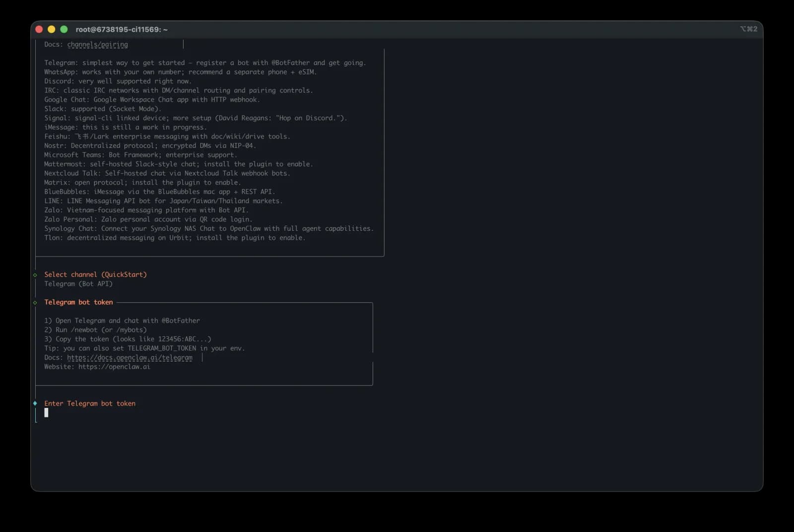Click the 'Enter Telegram bot token' prompt
Screen dimensions: 794x532
(90, 403)
